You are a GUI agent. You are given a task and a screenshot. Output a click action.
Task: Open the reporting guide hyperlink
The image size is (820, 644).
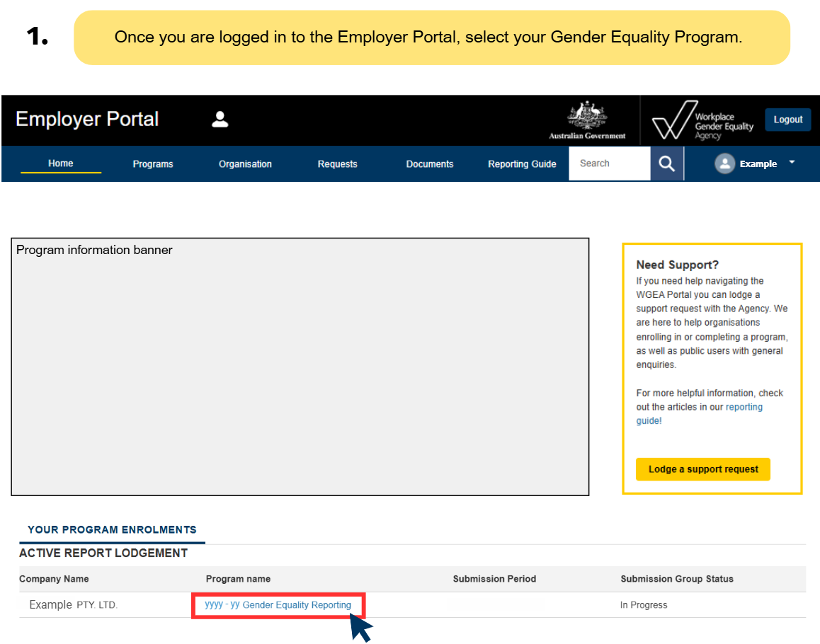pos(744,407)
